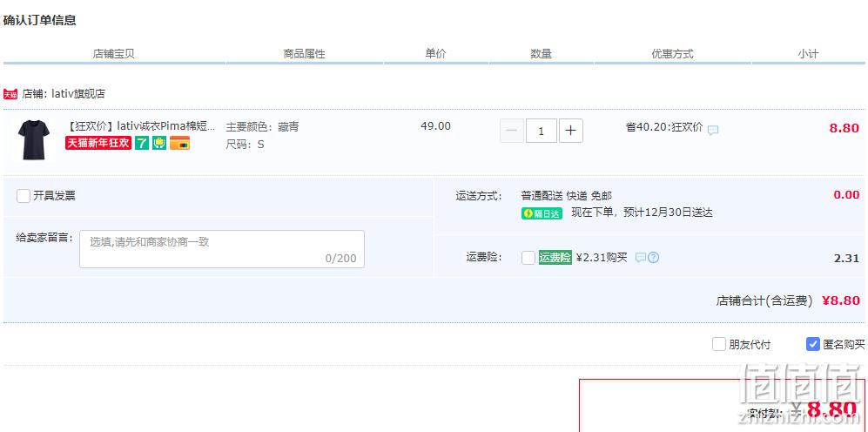The width and height of the screenshot is (868, 432).
Task: Click the 店铺宝贝 column header
Action: pos(113,54)
